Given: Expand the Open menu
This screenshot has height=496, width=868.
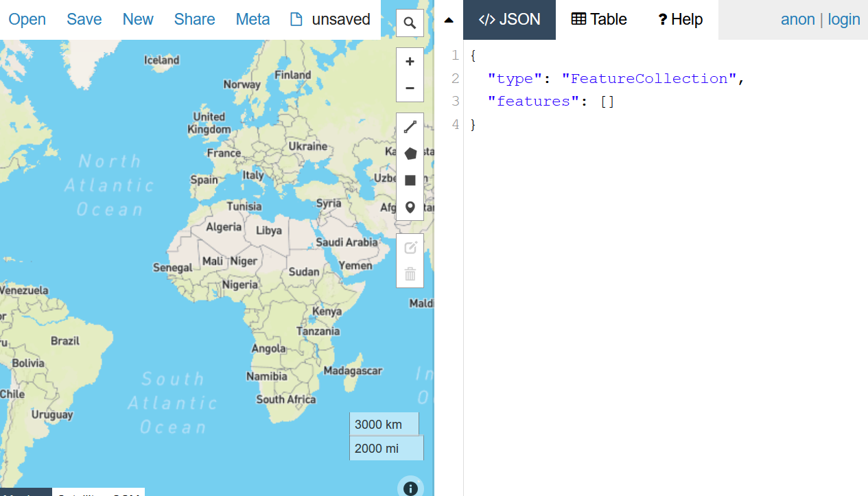Looking at the screenshot, I should click(27, 19).
